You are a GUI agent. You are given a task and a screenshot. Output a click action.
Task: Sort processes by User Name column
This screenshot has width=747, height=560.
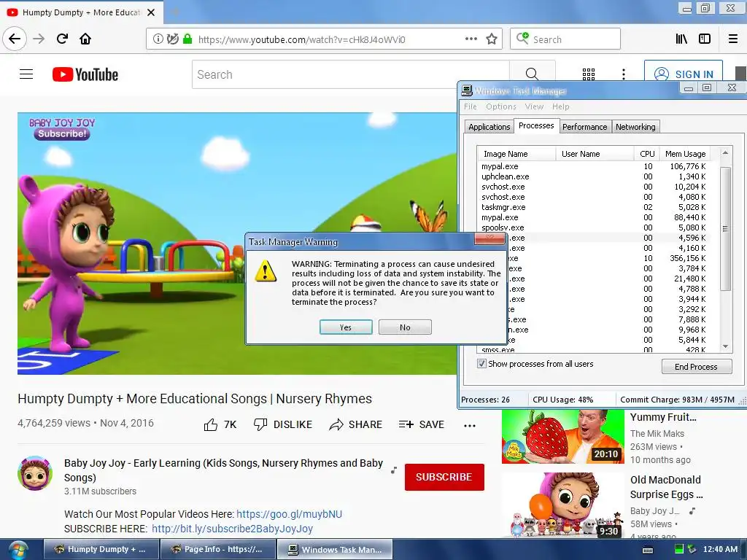[595, 154]
